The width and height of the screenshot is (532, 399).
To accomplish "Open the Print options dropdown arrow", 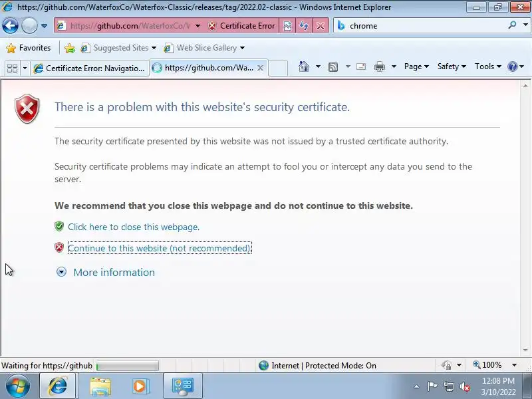I will [394, 66].
